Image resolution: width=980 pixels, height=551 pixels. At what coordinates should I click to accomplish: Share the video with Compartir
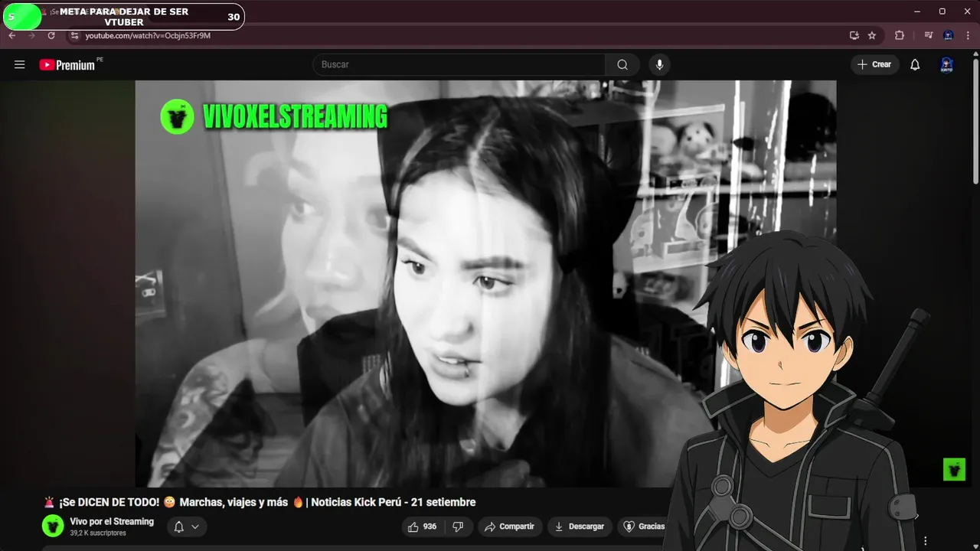click(510, 527)
